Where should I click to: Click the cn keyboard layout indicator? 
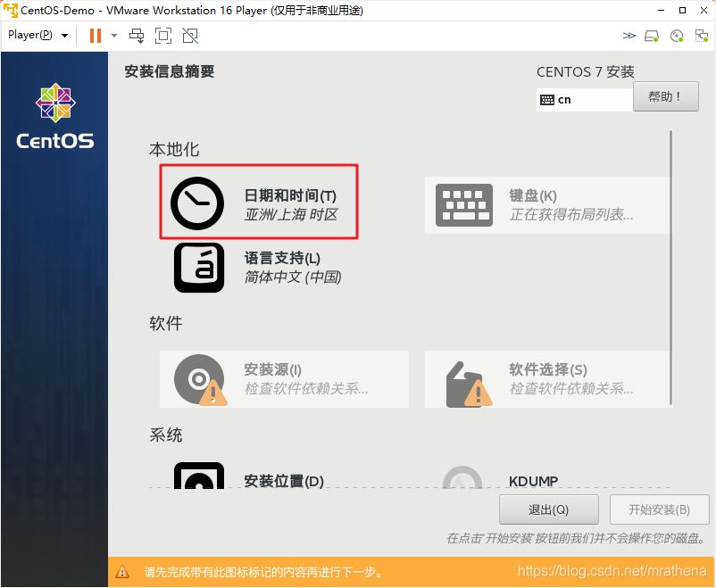point(585,100)
